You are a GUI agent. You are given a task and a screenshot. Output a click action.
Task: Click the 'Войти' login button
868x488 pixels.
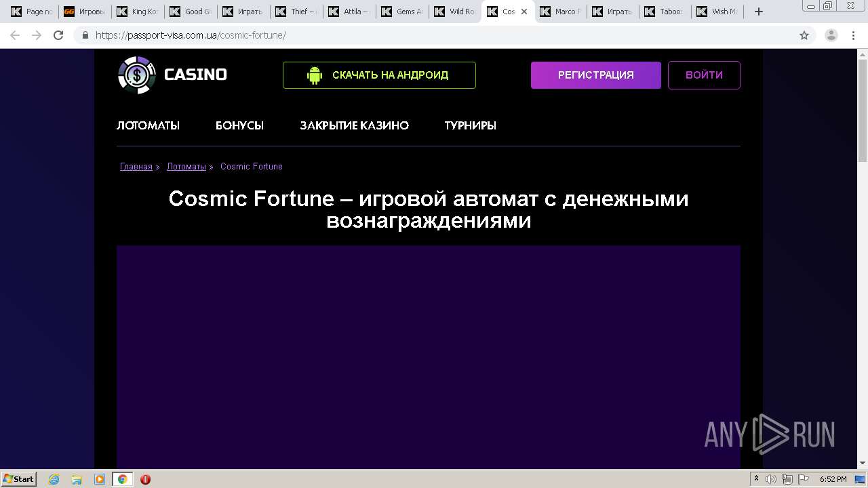pyautogui.click(x=704, y=75)
